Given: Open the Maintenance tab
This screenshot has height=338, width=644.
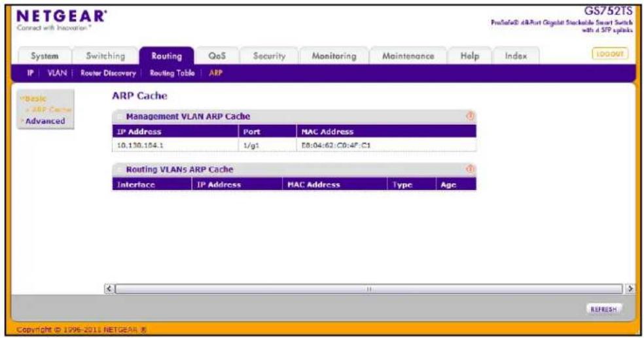Looking at the screenshot, I should point(408,56).
